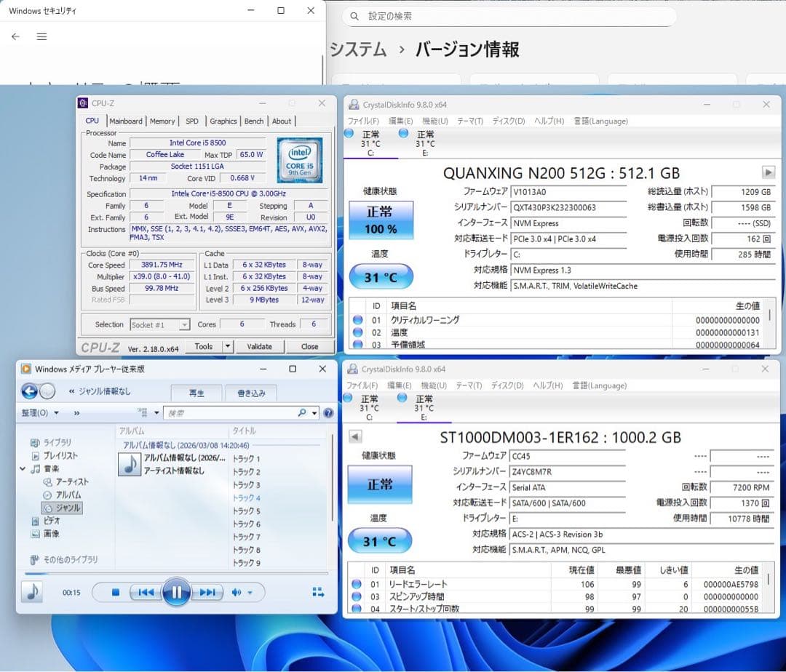The height and width of the screenshot is (672, 786).
Task: Open ディスク(D) menu in upper CrystalDiskInfo
Action: (508, 121)
